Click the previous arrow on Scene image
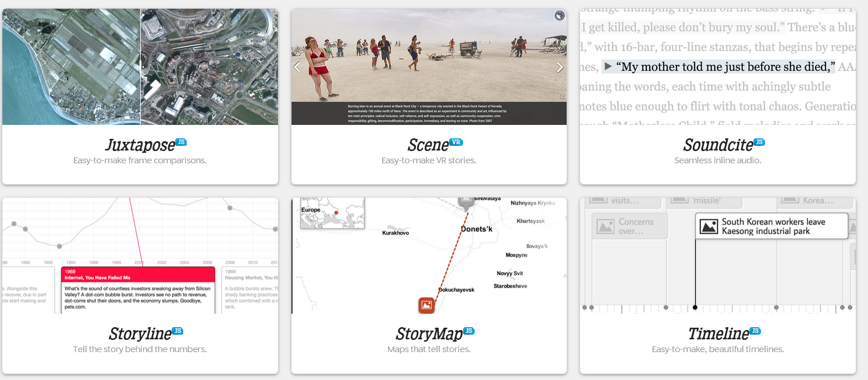This screenshot has height=380, width=868. click(297, 67)
